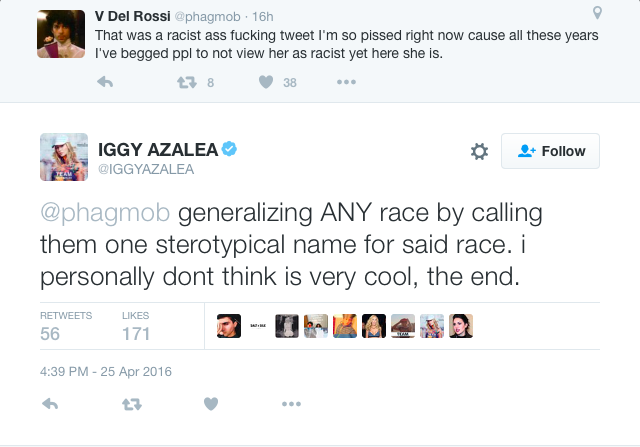Click the location pin icon
The image size is (640, 447).
(x=598, y=13)
